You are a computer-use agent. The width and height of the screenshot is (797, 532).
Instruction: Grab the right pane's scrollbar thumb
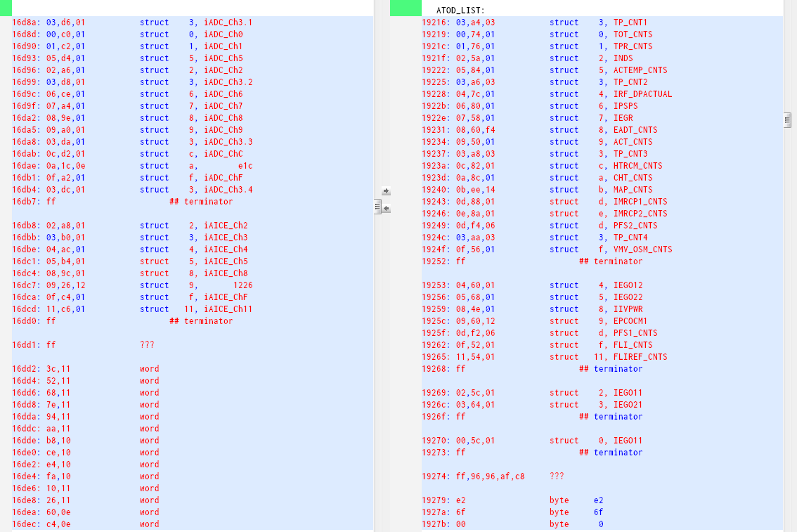click(787, 120)
